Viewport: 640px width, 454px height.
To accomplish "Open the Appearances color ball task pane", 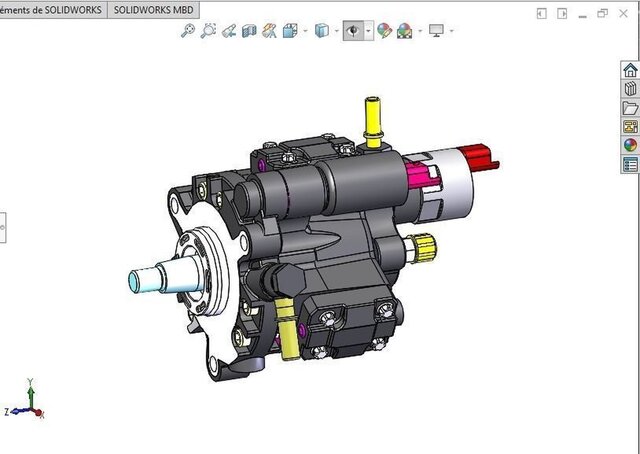I will [x=630, y=145].
